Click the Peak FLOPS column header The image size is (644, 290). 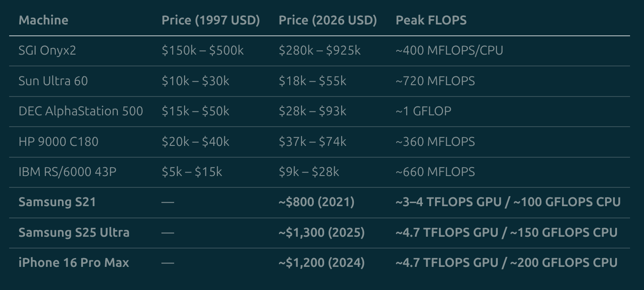431,20
